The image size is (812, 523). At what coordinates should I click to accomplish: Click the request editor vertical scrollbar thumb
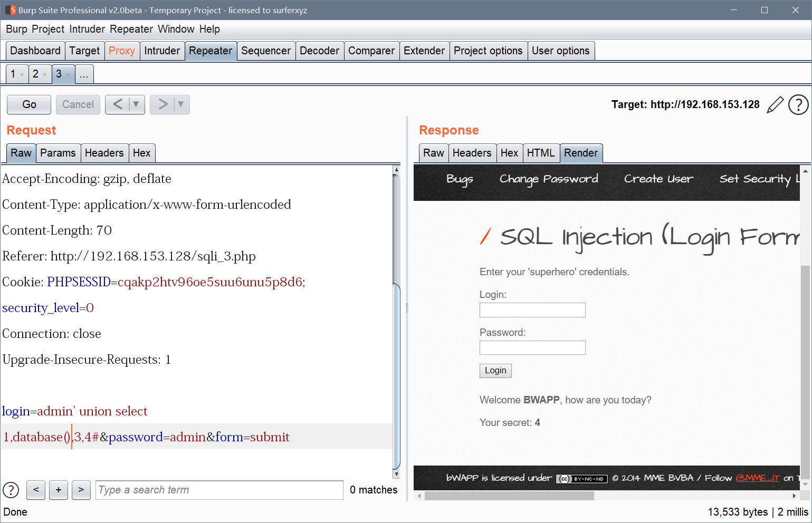click(x=397, y=375)
